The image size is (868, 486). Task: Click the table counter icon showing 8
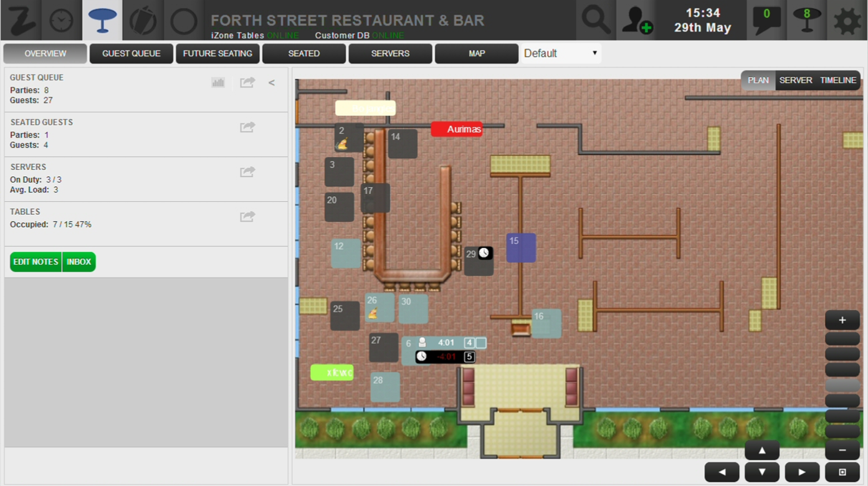tap(807, 21)
